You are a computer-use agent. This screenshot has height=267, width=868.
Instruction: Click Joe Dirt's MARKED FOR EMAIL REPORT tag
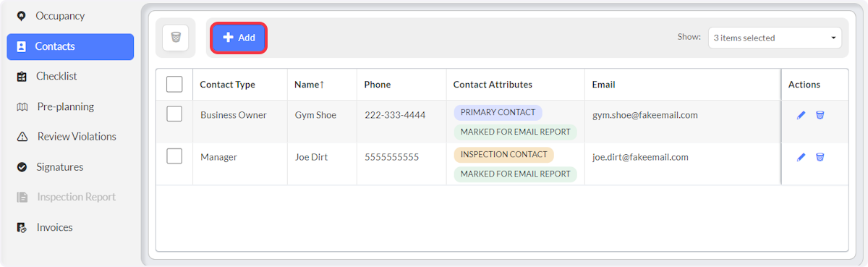click(515, 174)
